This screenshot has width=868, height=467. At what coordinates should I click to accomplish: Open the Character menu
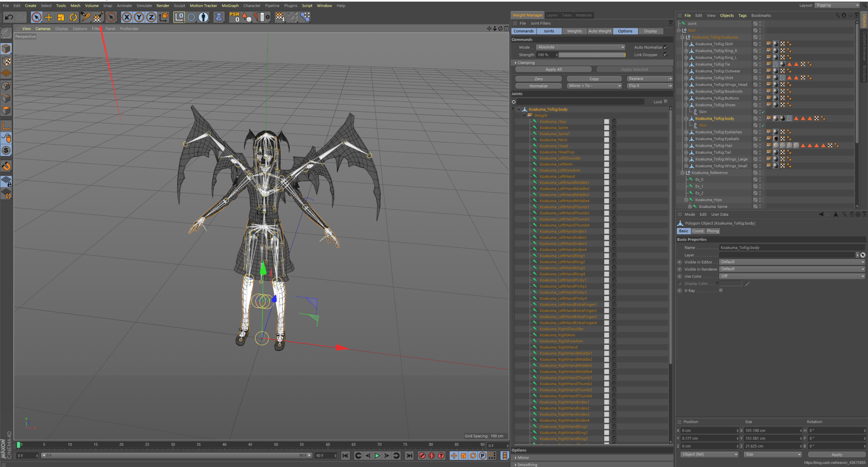[x=252, y=5]
